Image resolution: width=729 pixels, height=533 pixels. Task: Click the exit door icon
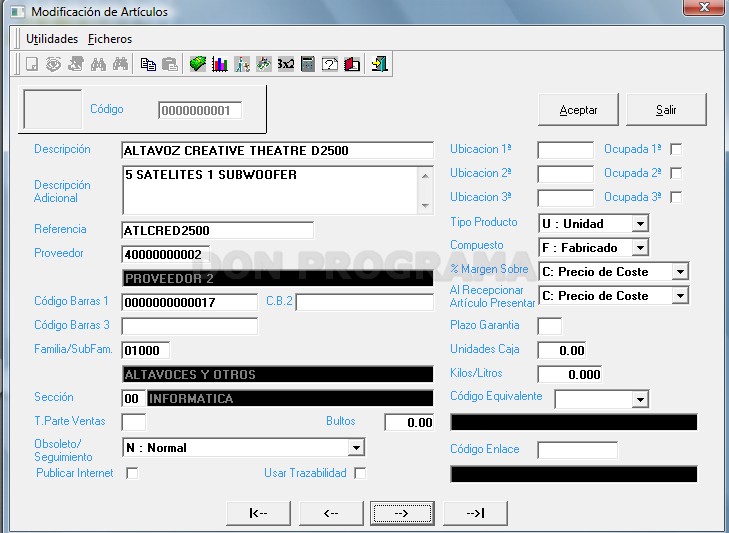coord(379,64)
